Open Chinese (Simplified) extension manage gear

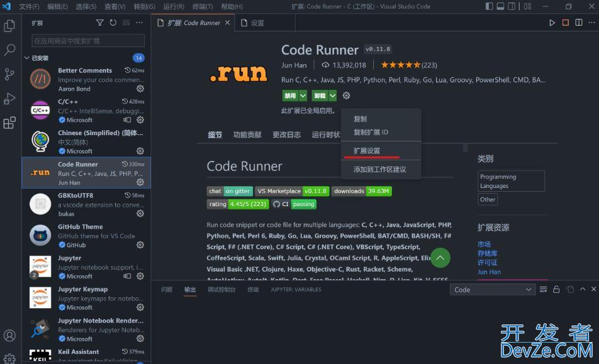(140, 151)
